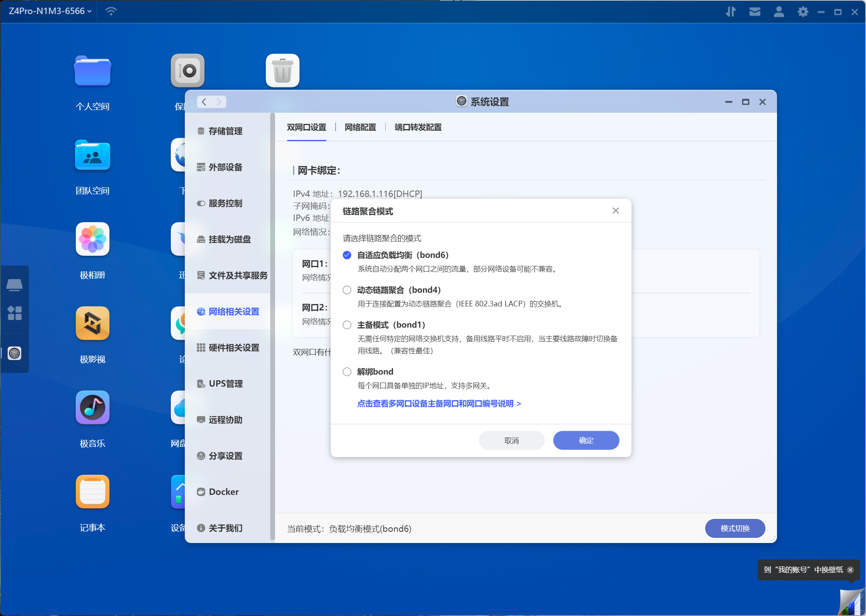Switch to the 端口转发配置 tab
Screen dimensions: 866x616
click(418, 128)
